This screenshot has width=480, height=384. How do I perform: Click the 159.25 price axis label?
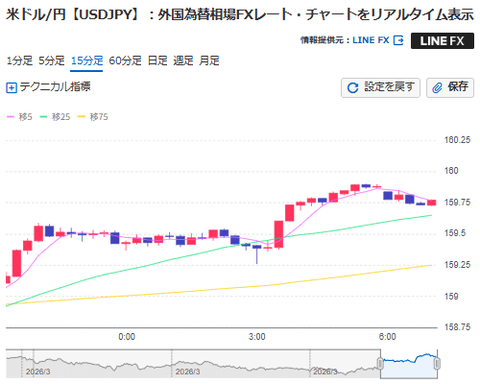(457, 265)
